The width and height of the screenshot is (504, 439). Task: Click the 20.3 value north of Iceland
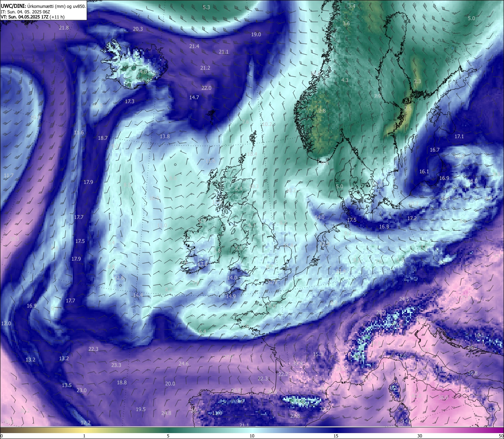pos(138,29)
